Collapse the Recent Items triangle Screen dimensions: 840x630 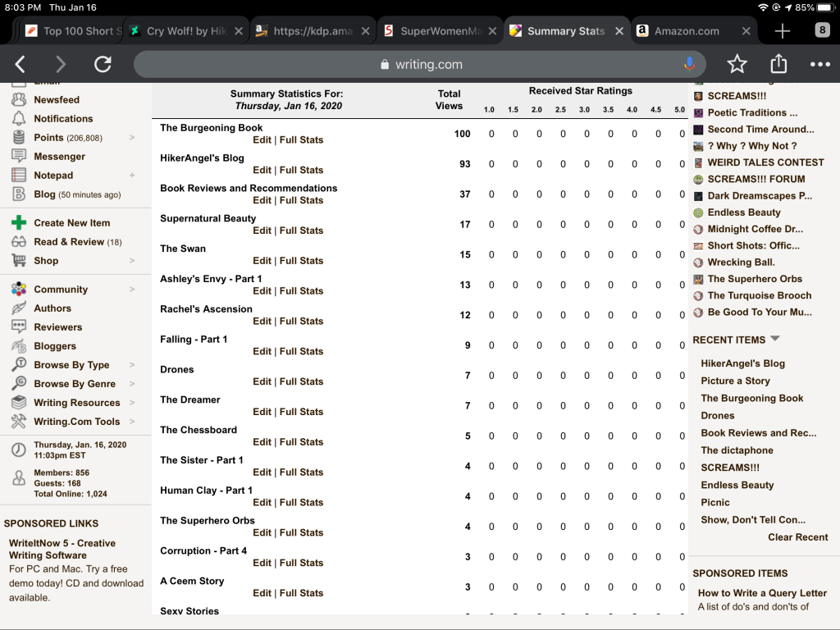point(775,339)
